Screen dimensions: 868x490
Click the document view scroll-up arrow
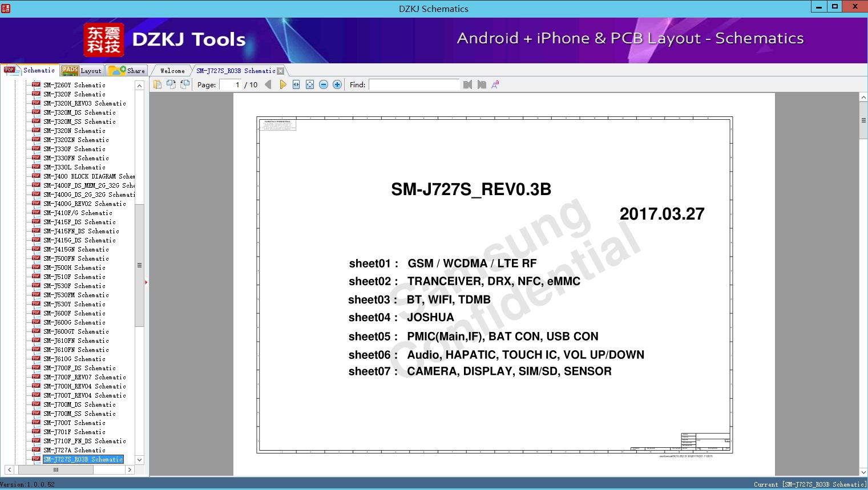coord(863,98)
